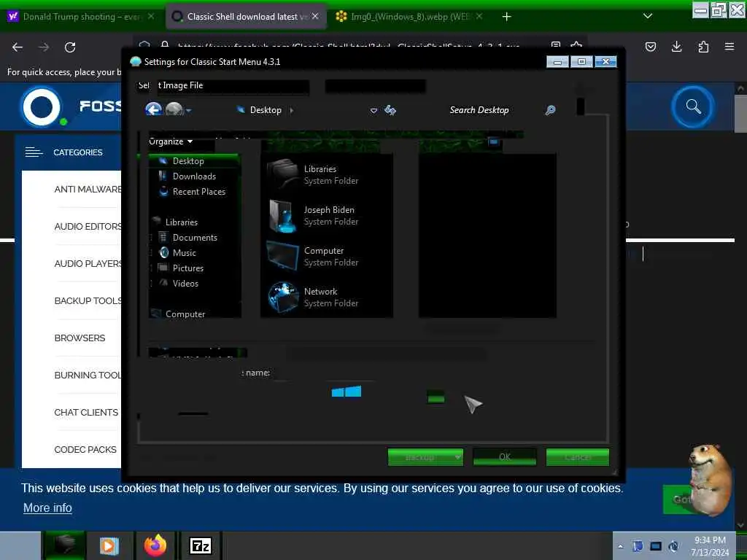Select Music library in navigation pane
Image resolution: width=747 pixels, height=560 pixels.
tap(185, 252)
